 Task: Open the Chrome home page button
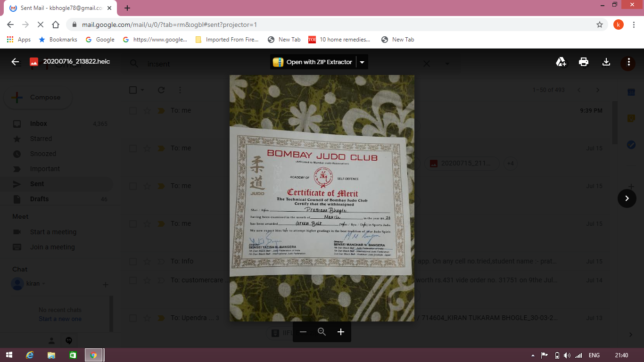tap(56, 25)
